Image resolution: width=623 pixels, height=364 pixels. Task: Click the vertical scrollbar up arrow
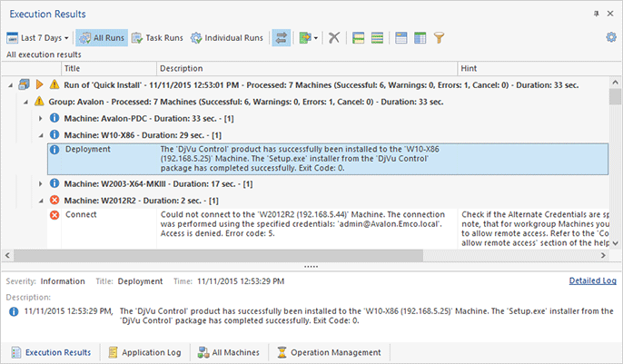pos(615,83)
